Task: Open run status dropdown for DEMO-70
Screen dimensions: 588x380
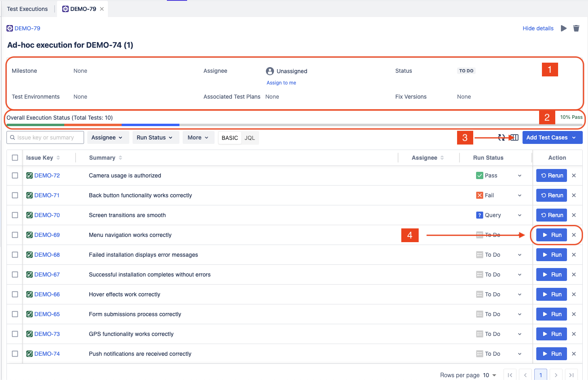Action: point(520,215)
